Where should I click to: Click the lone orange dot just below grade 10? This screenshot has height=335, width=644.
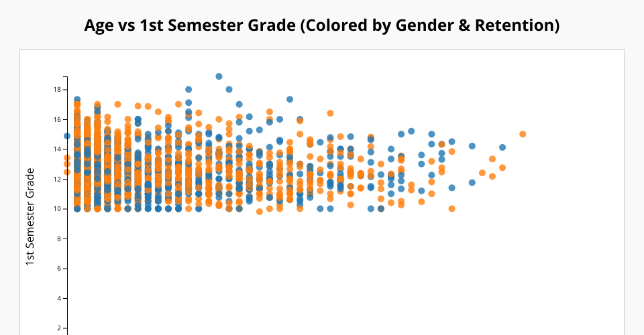(260, 212)
